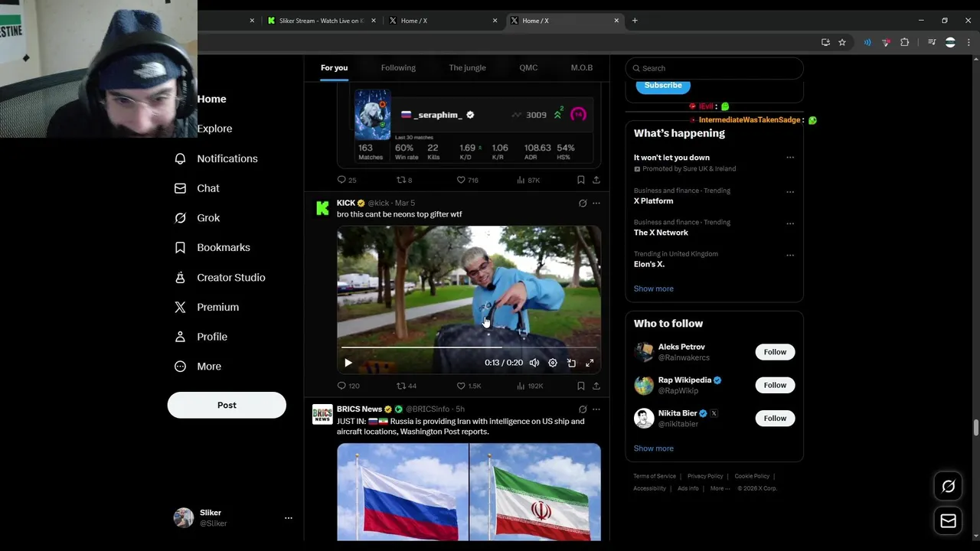Open the browser extensions puzzle icon
980x551 pixels.
pyautogui.click(x=904, y=42)
